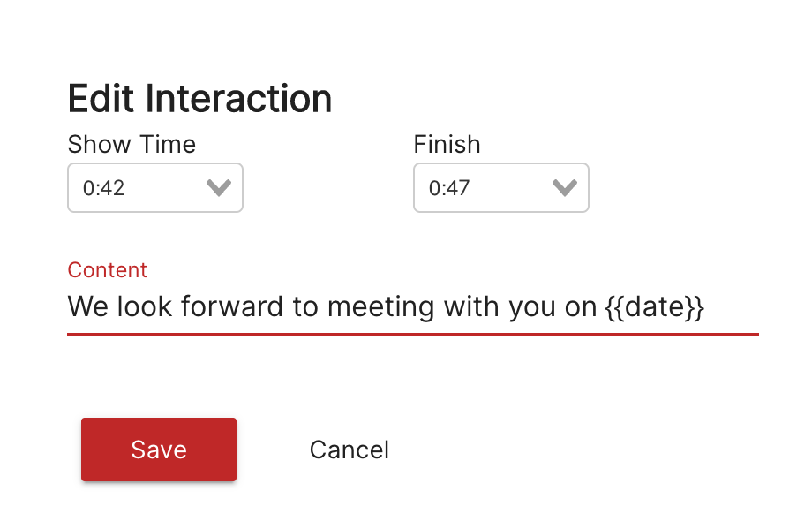Click the Show Time dropdown arrow
The width and height of the screenshot is (812, 514).
tap(218, 187)
